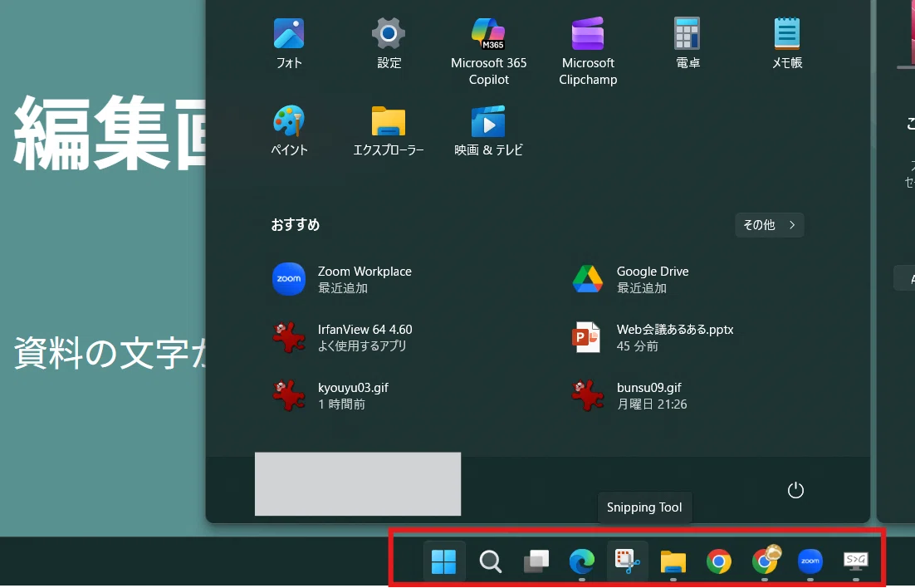Open 設定 from the pinned apps
Image resolution: width=915 pixels, height=588 pixels.
[x=389, y=43]
